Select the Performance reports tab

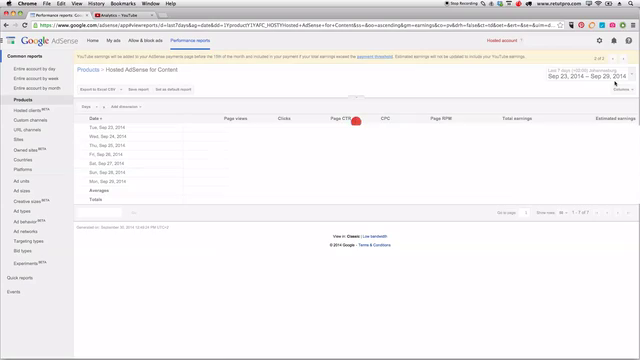point(190,40)
